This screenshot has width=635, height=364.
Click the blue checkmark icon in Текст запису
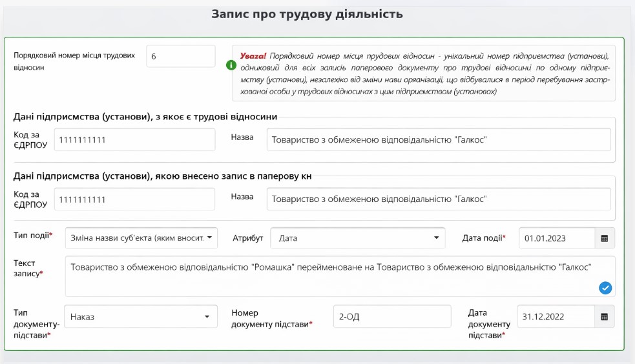tap(605, 288)
